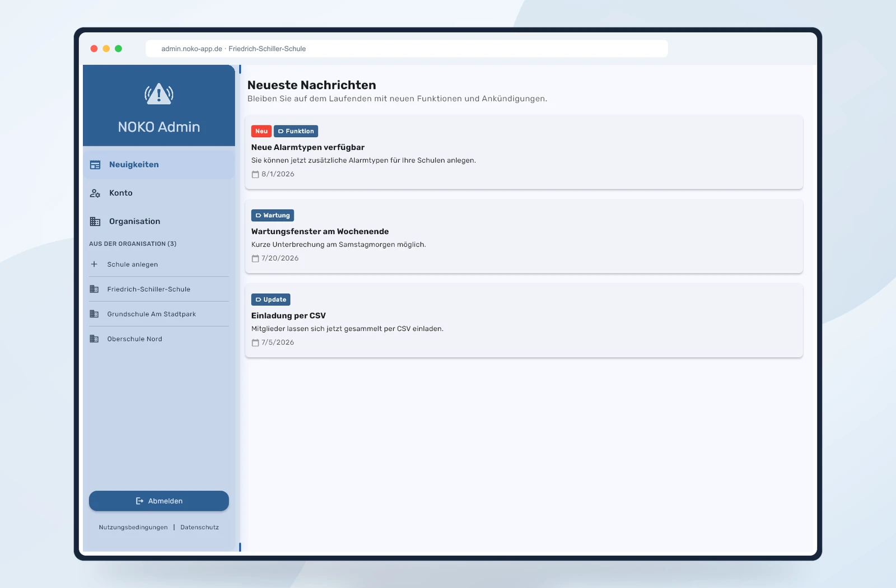Click the browser address bar

(x=407, y=49)
